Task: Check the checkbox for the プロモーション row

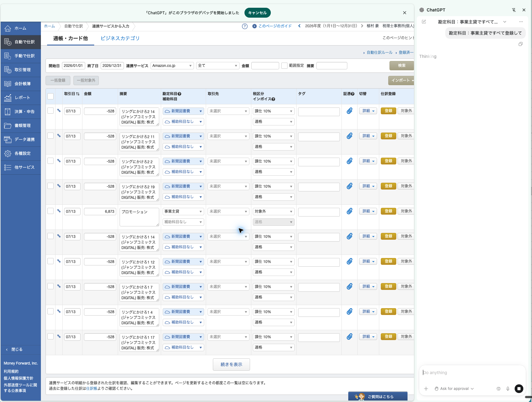Action: coord(51,211)
